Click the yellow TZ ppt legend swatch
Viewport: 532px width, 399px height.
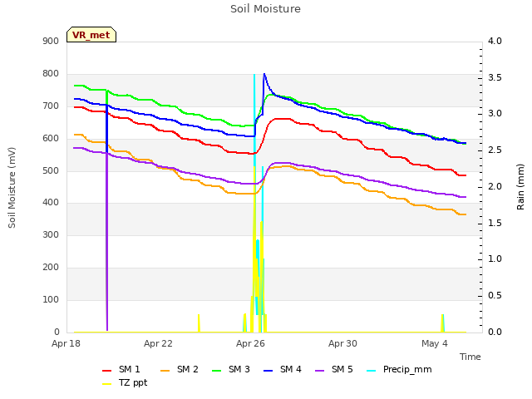[x=107, y=384]
